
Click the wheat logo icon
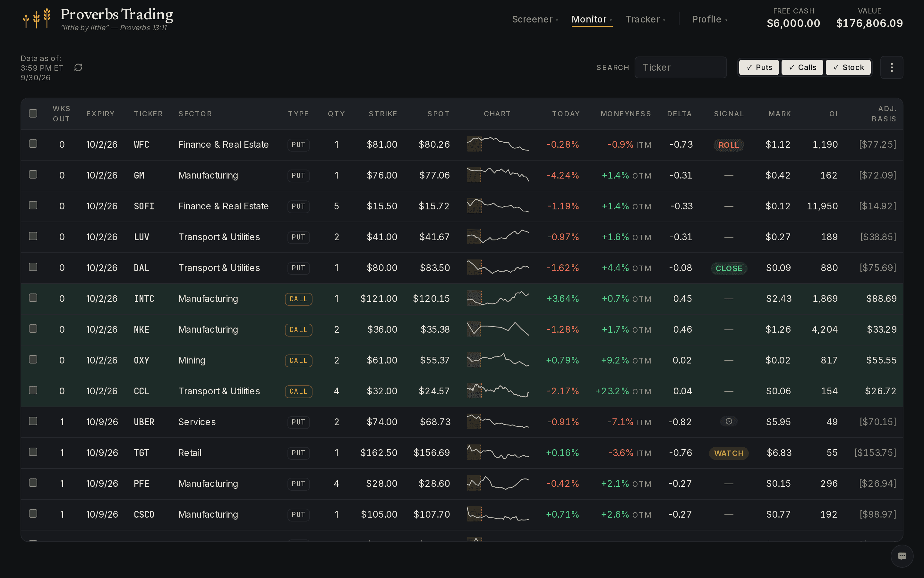pyautogui.click(x=37, y=18)
